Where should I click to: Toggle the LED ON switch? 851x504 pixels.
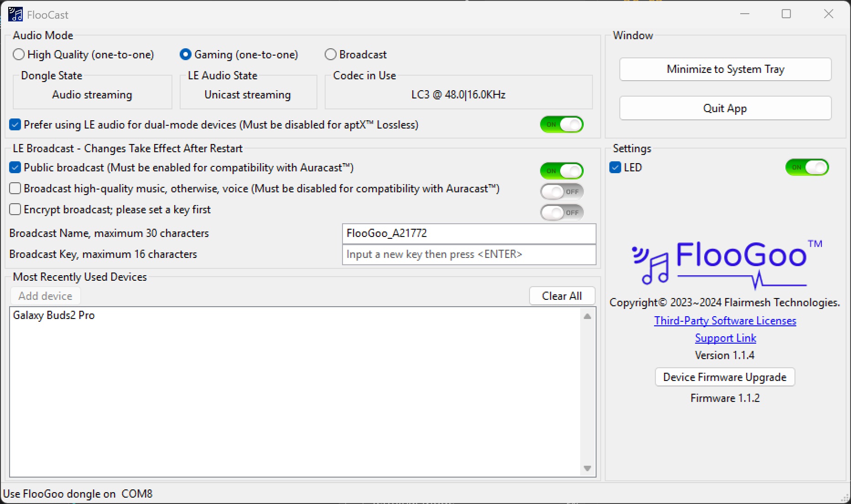click(x=807, y=167)
